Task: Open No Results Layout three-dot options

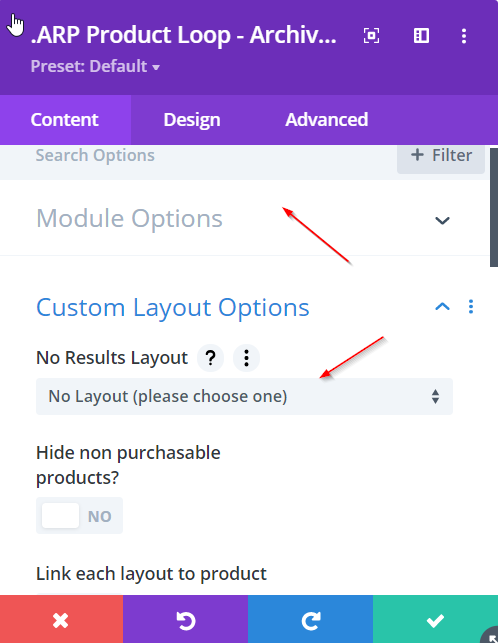Action: [x=246, y=358]
